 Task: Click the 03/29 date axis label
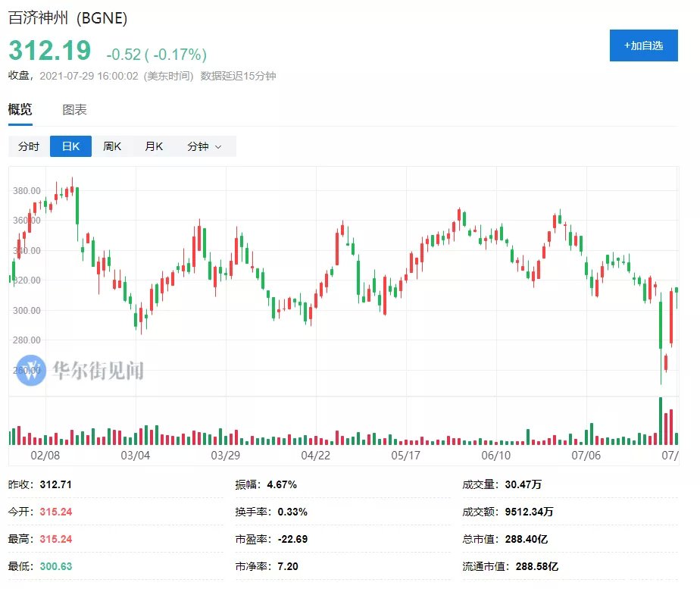[226, 456]
